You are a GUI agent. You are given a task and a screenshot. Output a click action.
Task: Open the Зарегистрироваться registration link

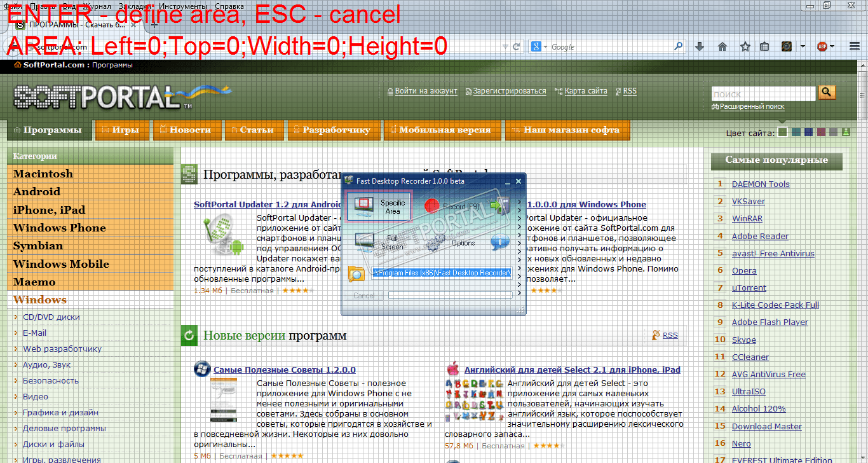tap(510, 91)
